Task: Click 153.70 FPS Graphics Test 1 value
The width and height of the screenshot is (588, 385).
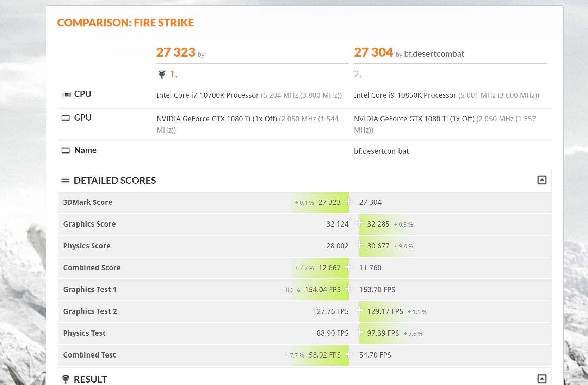Action: point(377,290)
